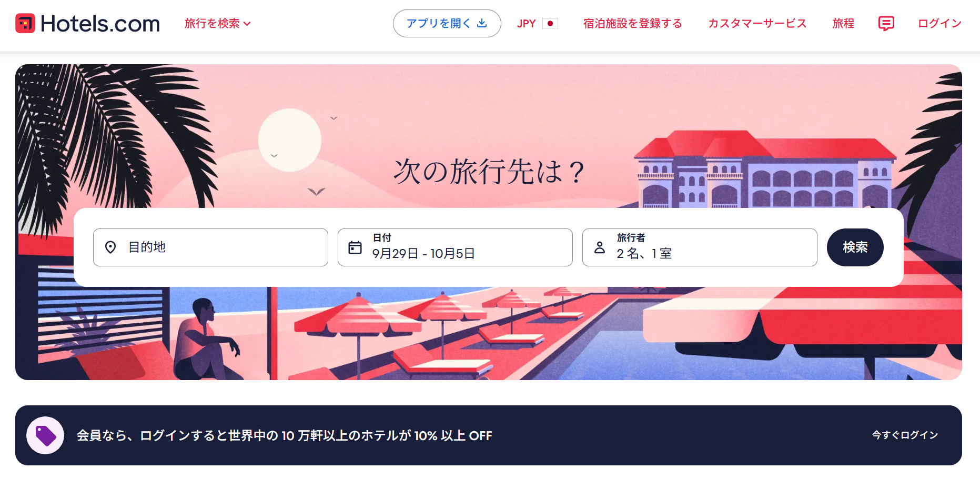Click the 目的地 destination input field
The width and height of the screenshot is (980, 478).
(x=210, y=247)
